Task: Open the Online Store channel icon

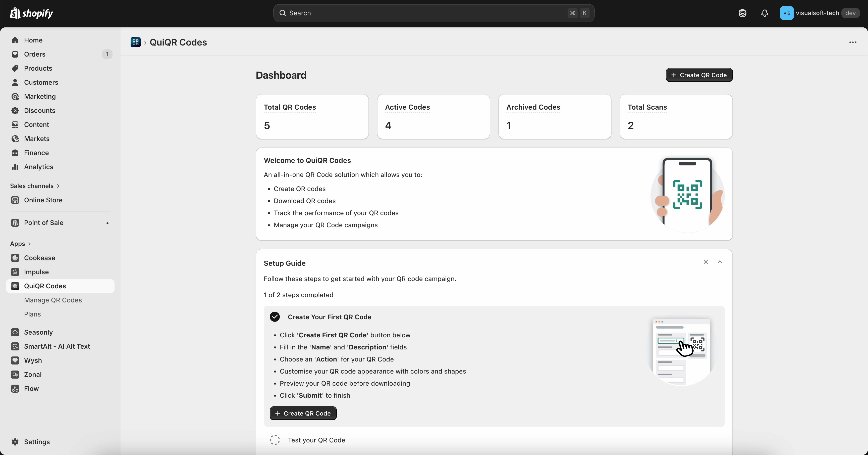Action: [15, 200]
